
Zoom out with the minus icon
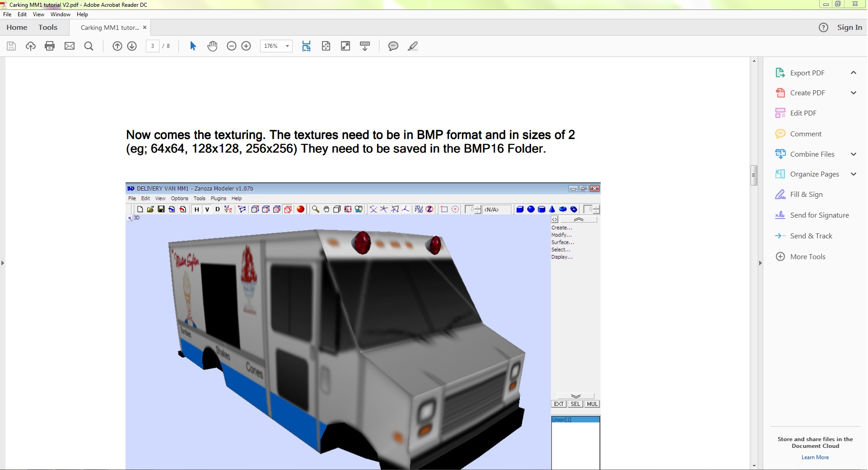point(232,46)
